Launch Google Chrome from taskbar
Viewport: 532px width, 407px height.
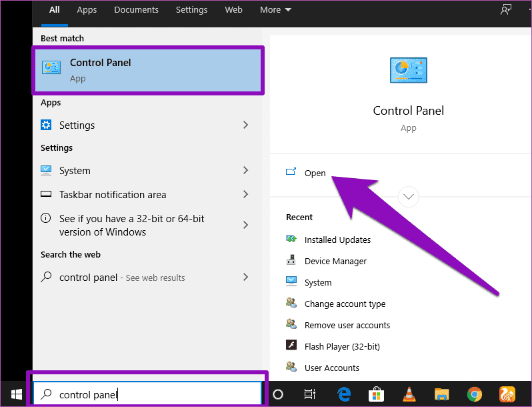coord(474,394)
